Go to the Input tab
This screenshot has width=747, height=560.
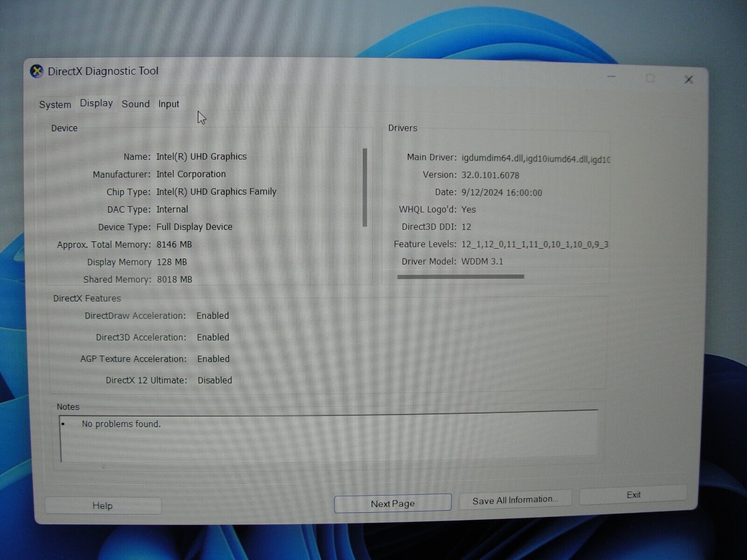point(169,104)
